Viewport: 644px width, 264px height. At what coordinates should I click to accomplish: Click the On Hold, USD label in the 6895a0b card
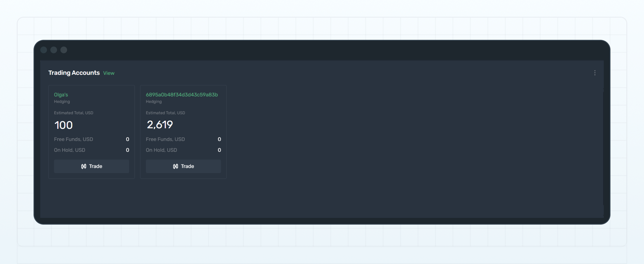pos(161,150)
